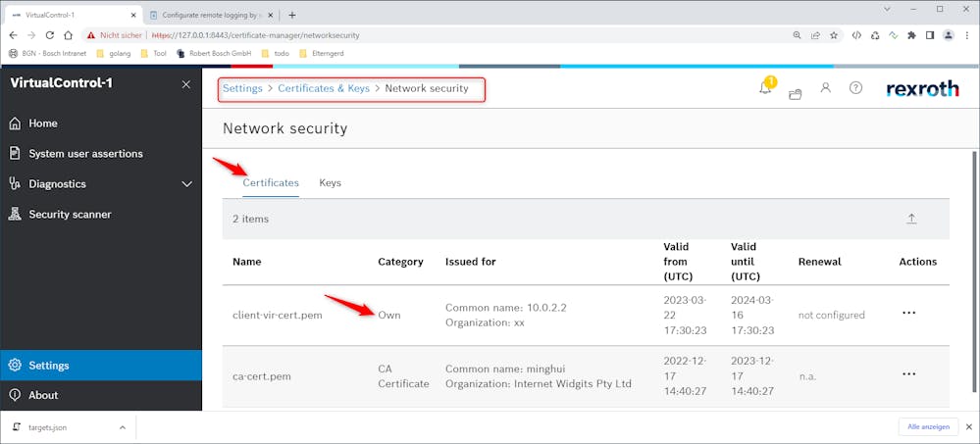This screenshot has width=980, height=444.
Task: Click the zoom magnifier icon in address bar
Action: (797, 35)
